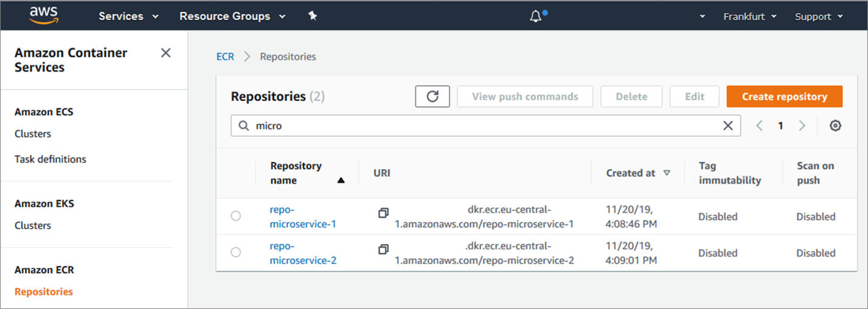This screenshot has width=868, height=309.
Task: Click the AWS logo home icon
Action: [x=43, y=15]
